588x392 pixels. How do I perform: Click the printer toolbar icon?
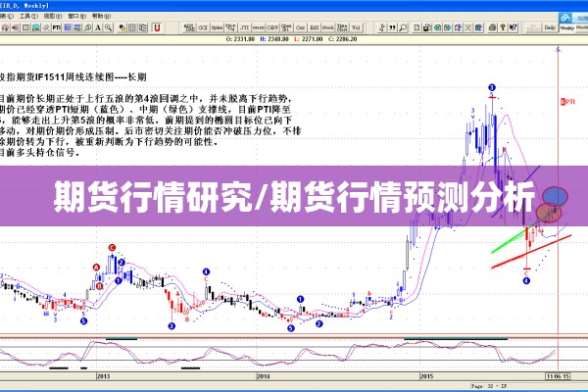click(x=492, y=27)
